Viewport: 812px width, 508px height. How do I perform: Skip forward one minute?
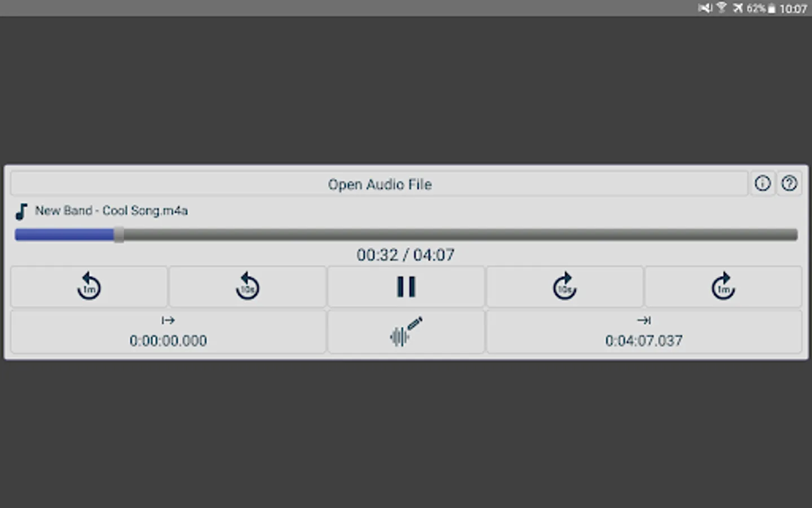coord(723,287)
